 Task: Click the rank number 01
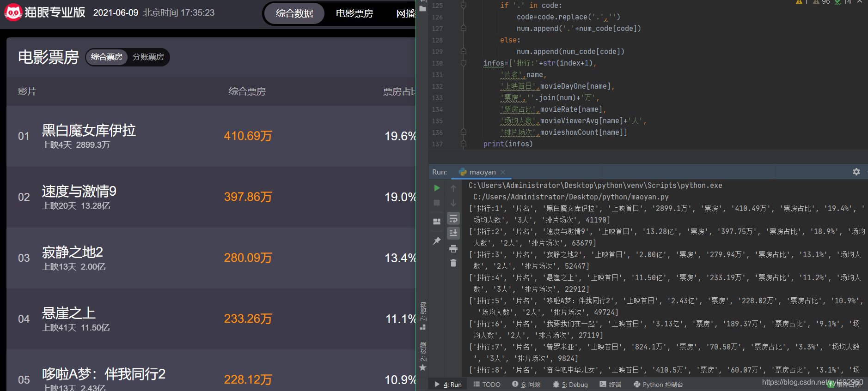(24, 136)
